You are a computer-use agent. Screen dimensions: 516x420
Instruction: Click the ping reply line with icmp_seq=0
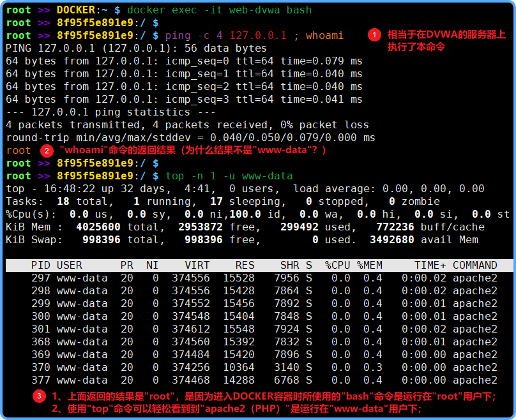pos(184,61)
